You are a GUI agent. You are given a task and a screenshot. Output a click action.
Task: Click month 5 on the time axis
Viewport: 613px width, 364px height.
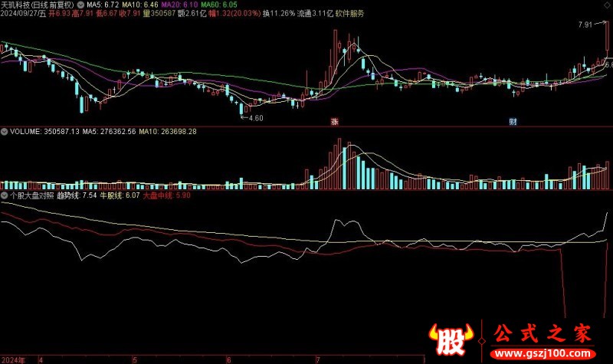click(x=135, y=359)
